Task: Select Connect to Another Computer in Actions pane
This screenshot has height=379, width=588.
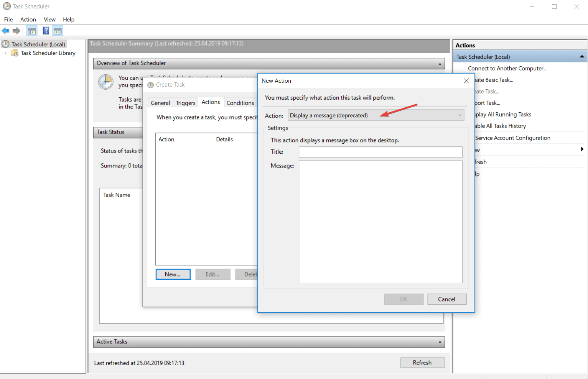Action: tap(507, 68)
